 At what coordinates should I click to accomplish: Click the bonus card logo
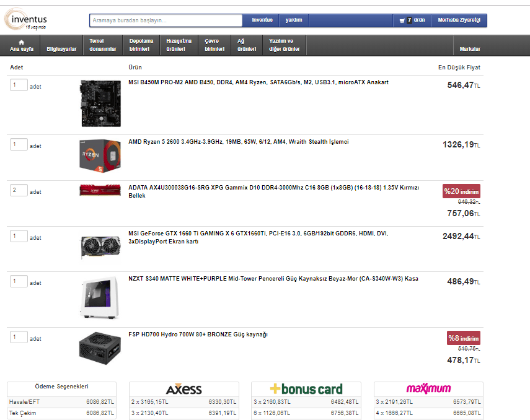click(x=306, y=389)
